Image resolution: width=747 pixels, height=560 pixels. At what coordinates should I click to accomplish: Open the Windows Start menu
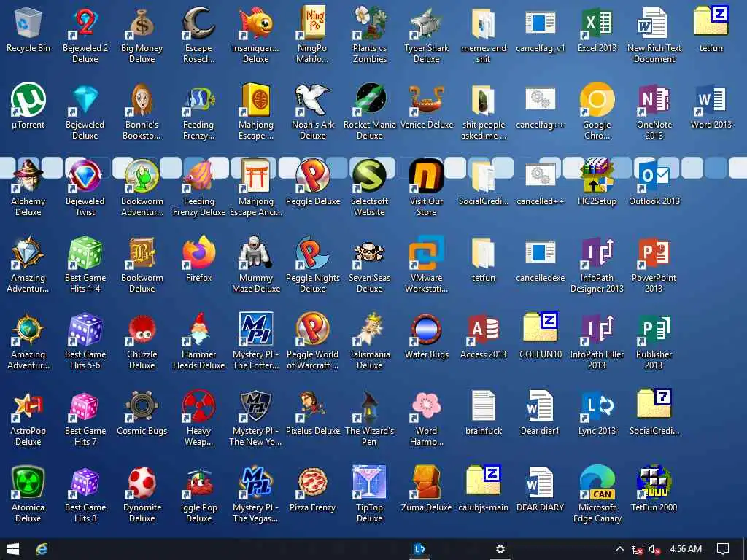(13, 549)
